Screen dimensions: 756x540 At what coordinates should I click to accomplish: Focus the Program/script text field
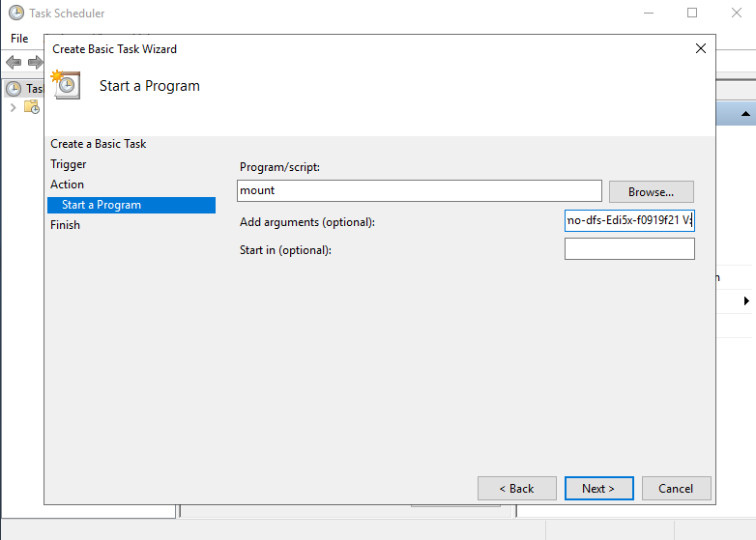coord(420,191)
